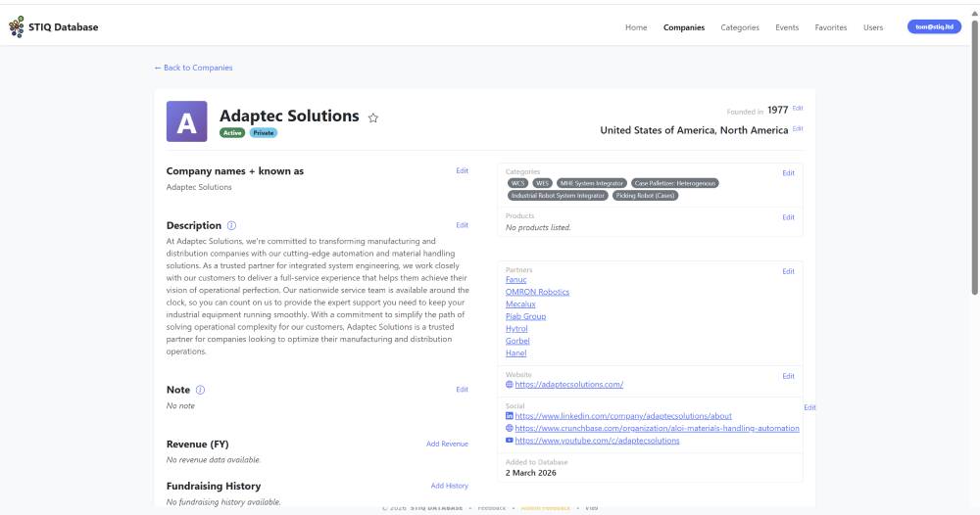This screenshot has height=515, width=980.
Task: Open the adaptecsolutions.com website link
Action: point(568,385)
